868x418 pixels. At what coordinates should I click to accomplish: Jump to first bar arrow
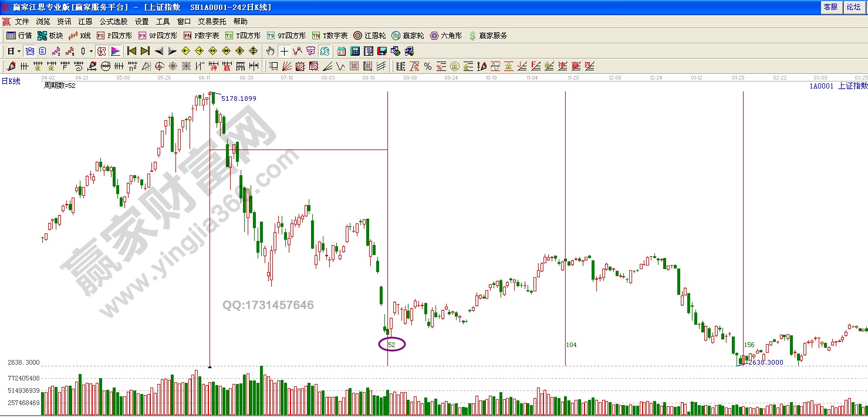click(x=131, y=51)
